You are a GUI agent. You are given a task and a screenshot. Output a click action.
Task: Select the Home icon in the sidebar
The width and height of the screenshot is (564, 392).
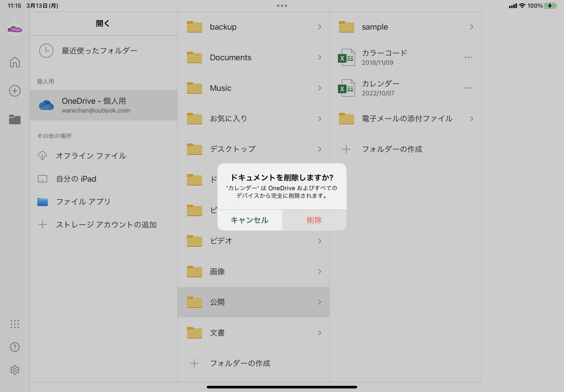[x=14, y=62]
